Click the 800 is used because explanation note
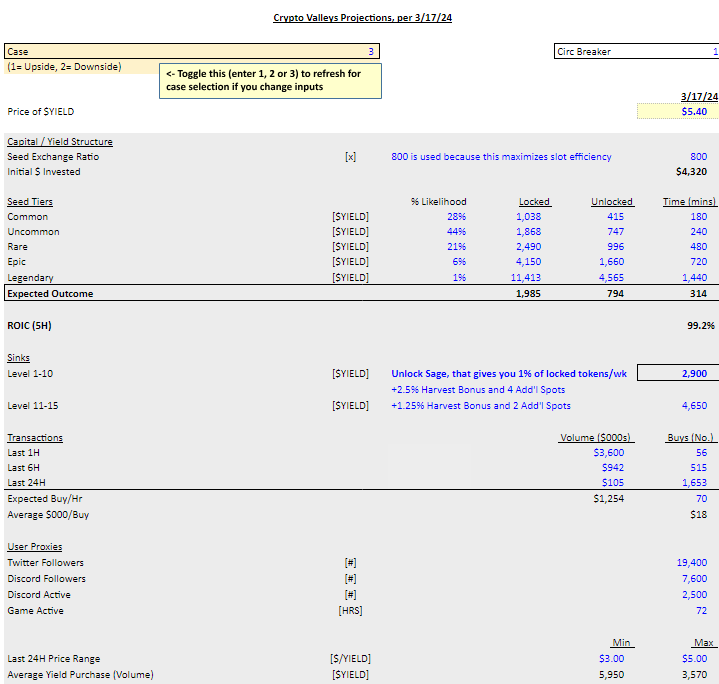The height and width of the screenshot is (684, 719). coord(501,157)
